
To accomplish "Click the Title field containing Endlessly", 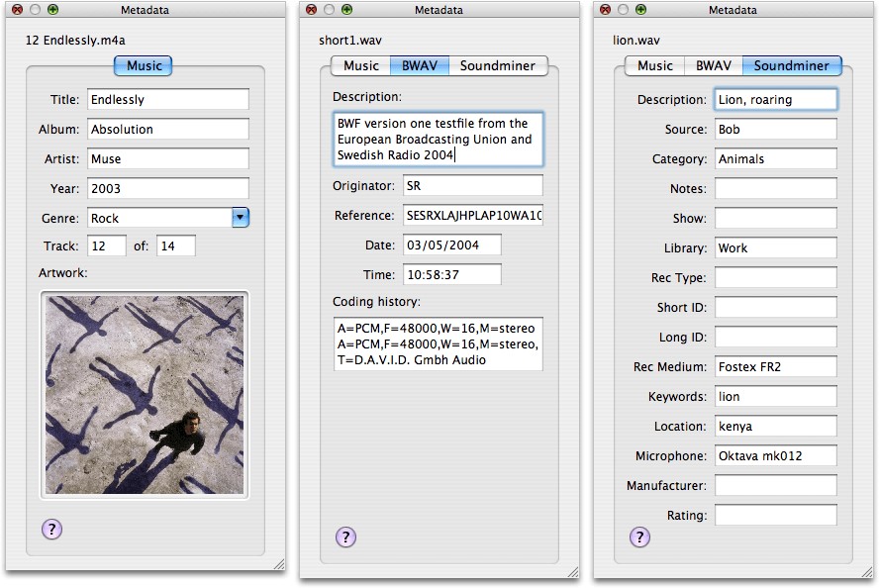I will [167, 99].
